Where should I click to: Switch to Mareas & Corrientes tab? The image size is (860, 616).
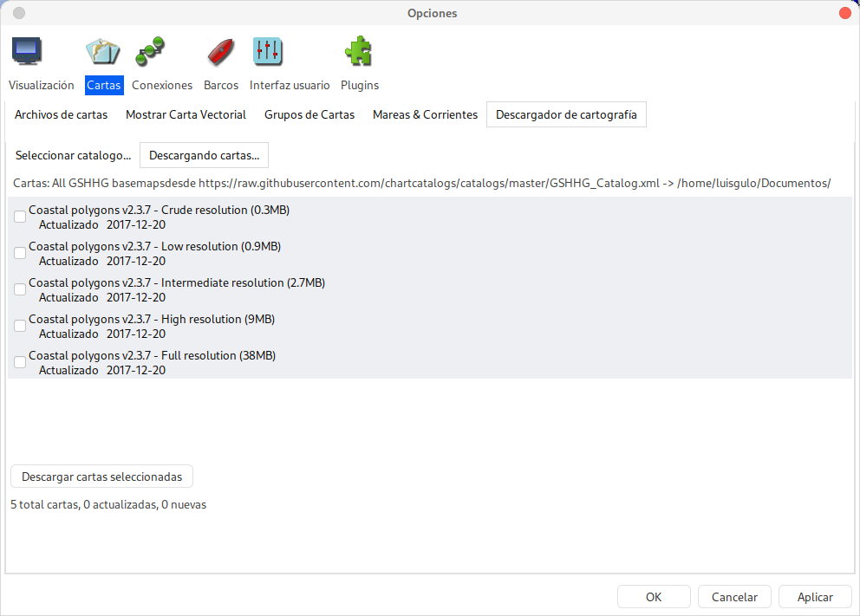coord(425,114)
